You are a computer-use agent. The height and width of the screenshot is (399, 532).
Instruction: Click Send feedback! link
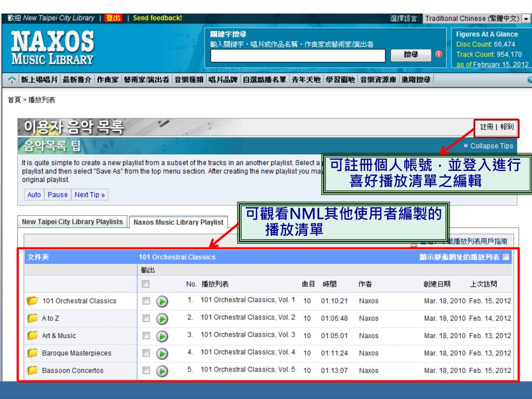[x=157, y=18]
